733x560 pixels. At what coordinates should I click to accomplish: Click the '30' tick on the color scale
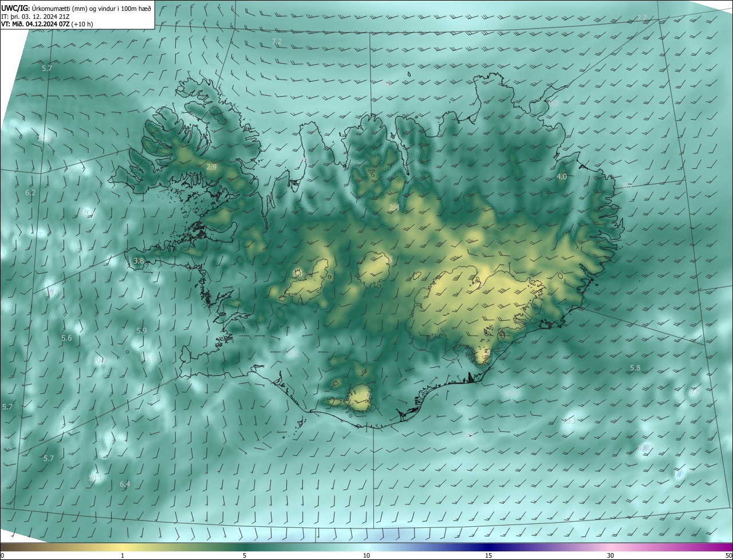(x=610, y=555)
